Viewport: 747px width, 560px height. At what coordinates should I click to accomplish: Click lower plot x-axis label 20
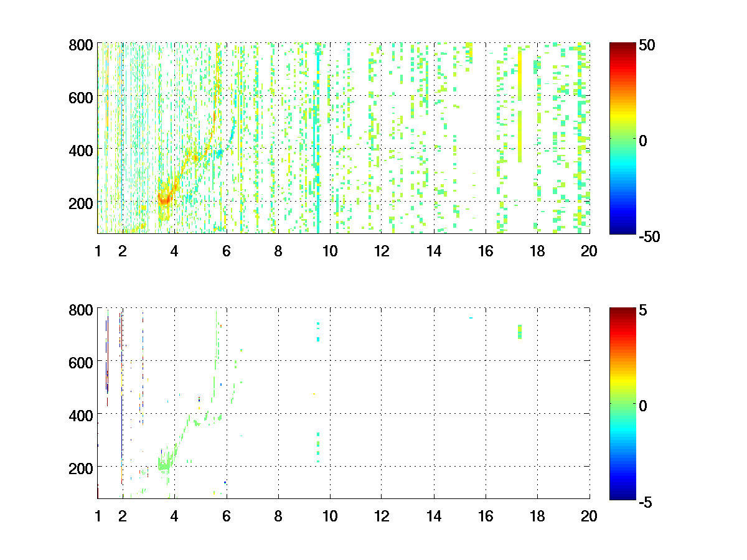coord(590,516)
